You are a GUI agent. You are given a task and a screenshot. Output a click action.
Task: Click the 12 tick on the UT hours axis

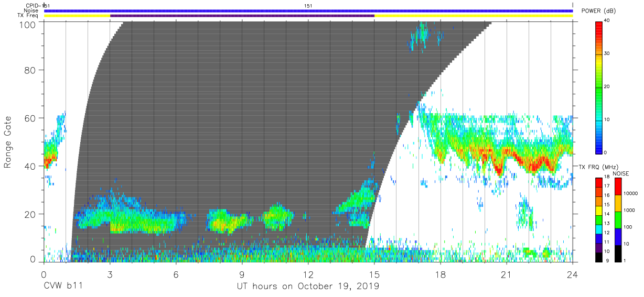point(308,274)
